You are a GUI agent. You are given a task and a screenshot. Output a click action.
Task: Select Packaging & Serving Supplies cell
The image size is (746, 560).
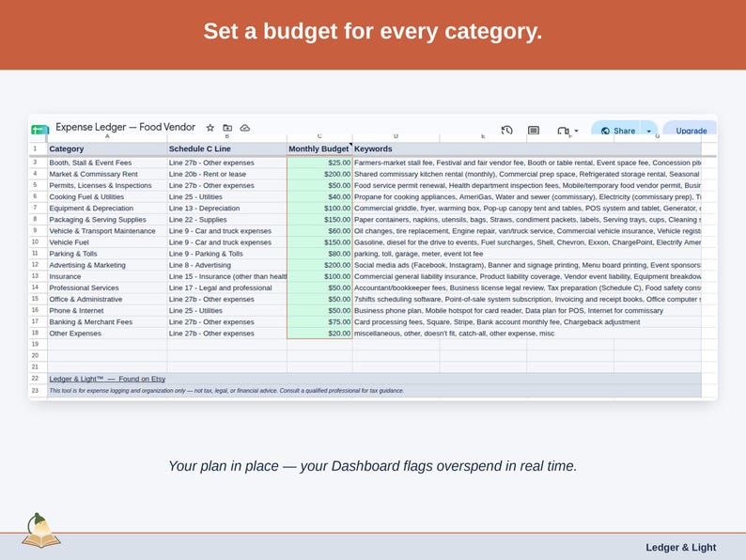(x=107, y=220)
